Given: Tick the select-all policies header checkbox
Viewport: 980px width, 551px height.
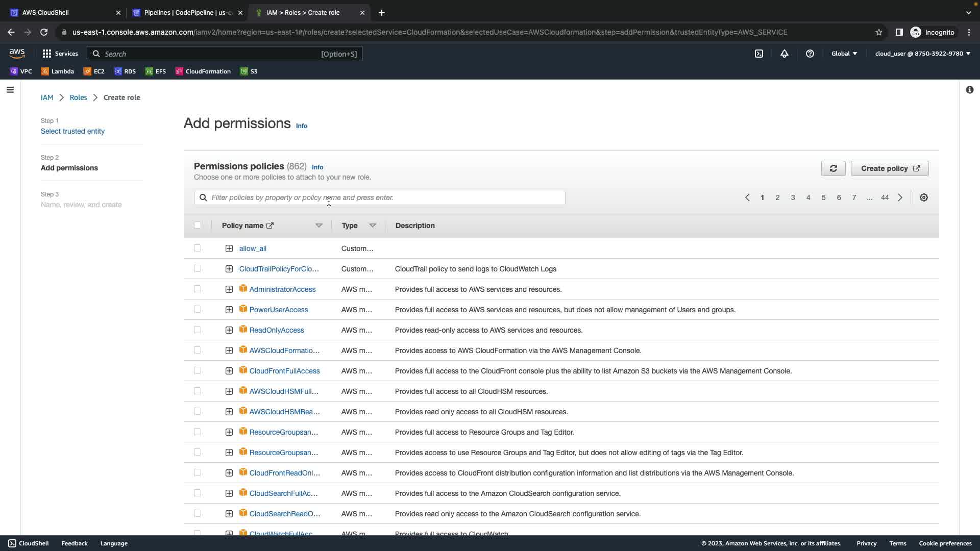Looking at the screenshot, I should (x=198, y=225).
